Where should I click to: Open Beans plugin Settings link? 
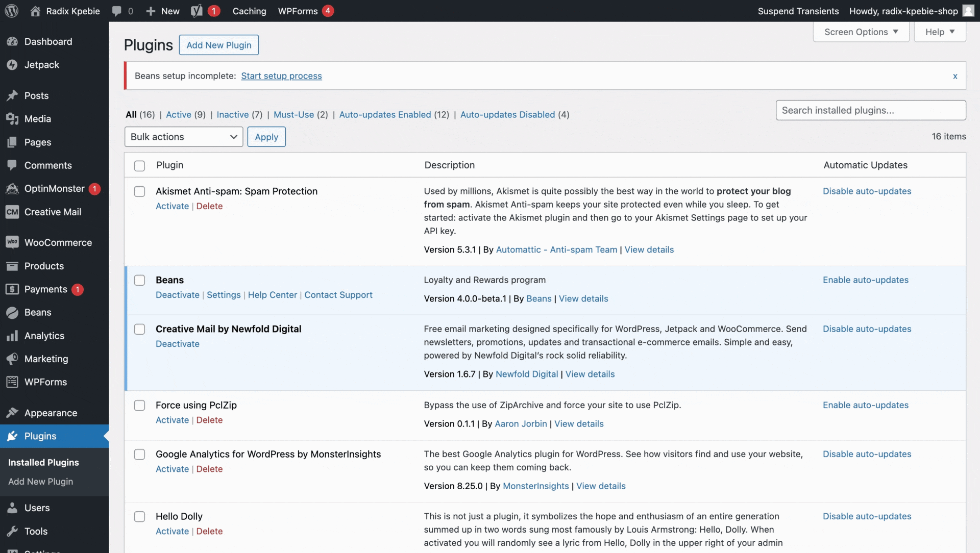(224, 295)
